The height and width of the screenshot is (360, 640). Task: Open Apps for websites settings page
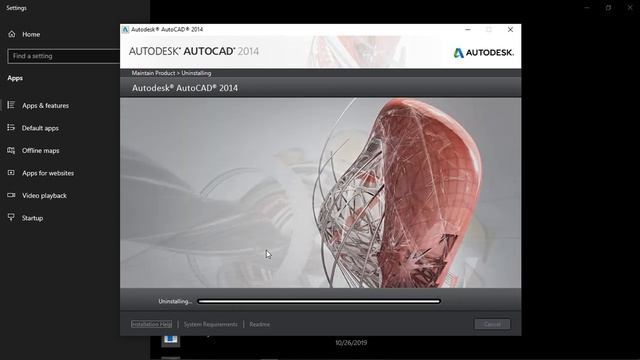click(48, 173)
